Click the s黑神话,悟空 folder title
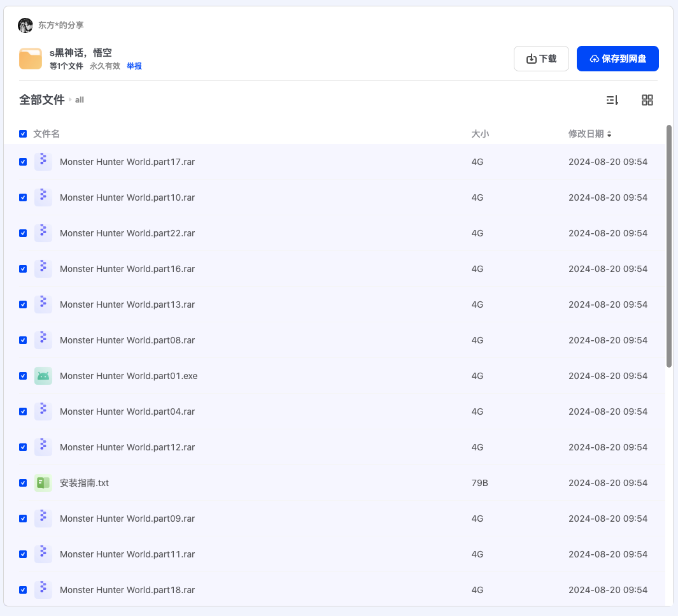The height and width of the screenshot is (616, 678). [x=80, y=53]
